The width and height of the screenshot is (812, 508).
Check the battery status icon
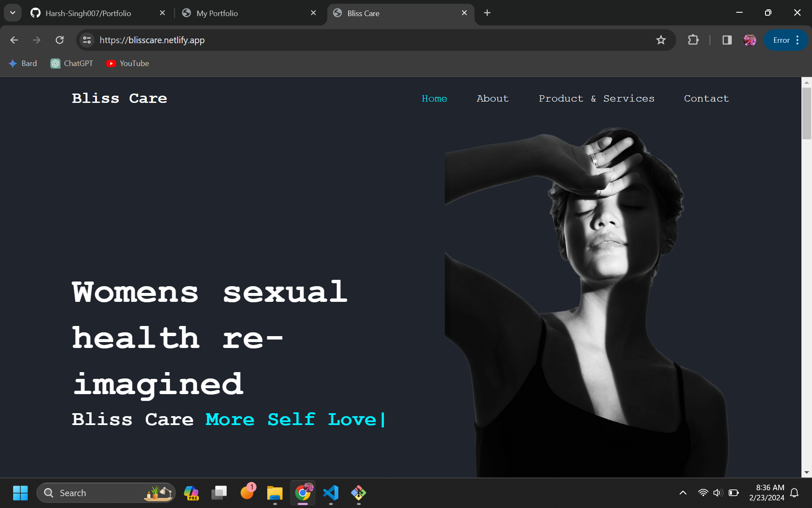click(x=734, y=493)
